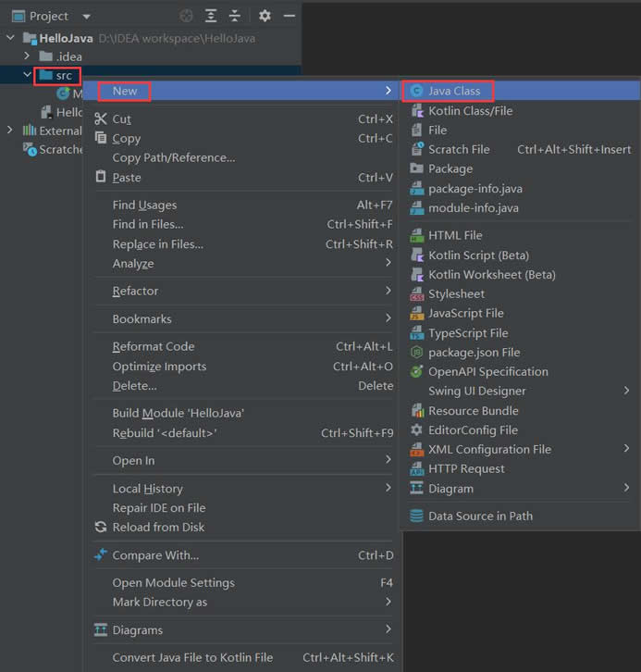Click the Resource Bundle icon

[x=417, y=411]
